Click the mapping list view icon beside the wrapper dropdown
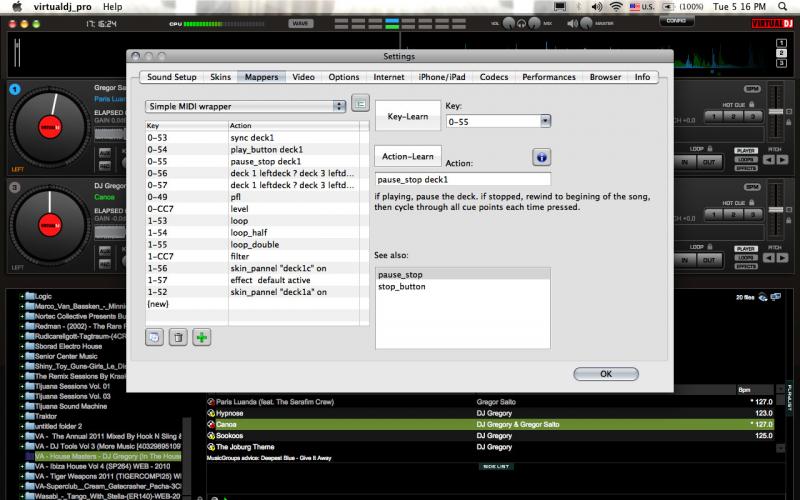The image size is (800, 500). (360, 104)
